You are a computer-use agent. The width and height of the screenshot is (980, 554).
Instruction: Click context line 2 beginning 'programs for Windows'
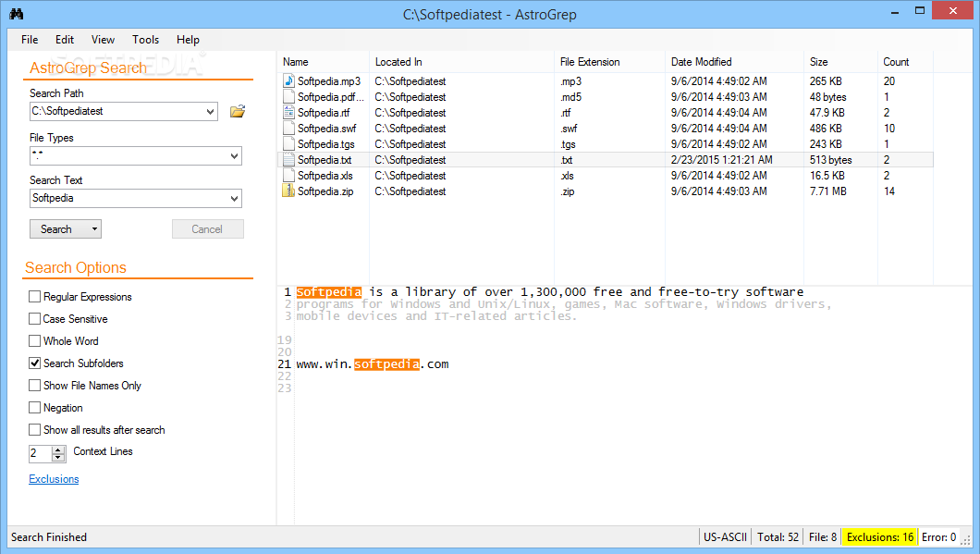pyautogui.click(x=564, y=304)
